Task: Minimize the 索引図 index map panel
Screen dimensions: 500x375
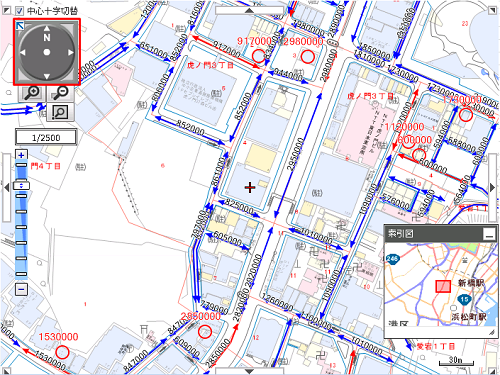Action: pyautogui.click(x=489, y=234)
